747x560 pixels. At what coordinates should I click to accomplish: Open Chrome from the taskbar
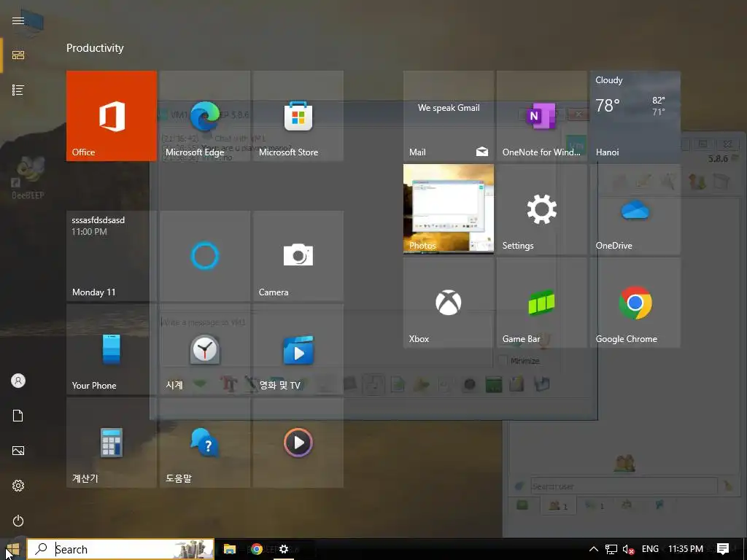(257, 549)
